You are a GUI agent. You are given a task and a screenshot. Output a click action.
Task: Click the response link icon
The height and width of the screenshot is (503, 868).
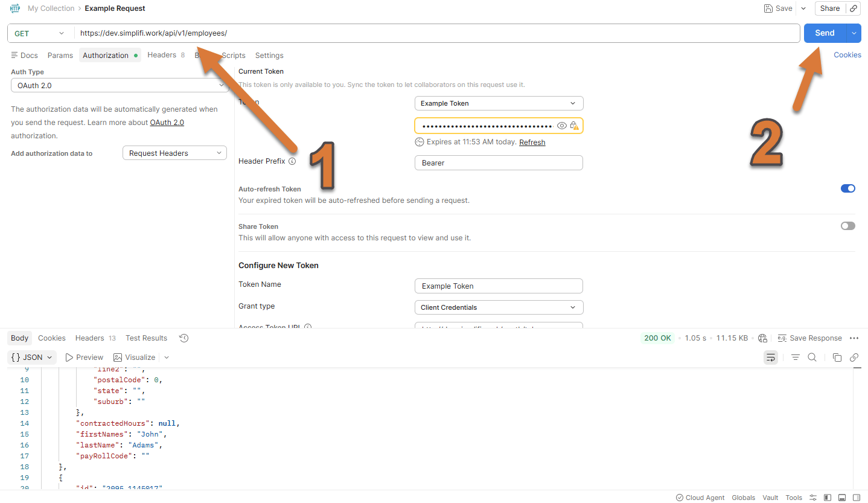coord(854,357)
